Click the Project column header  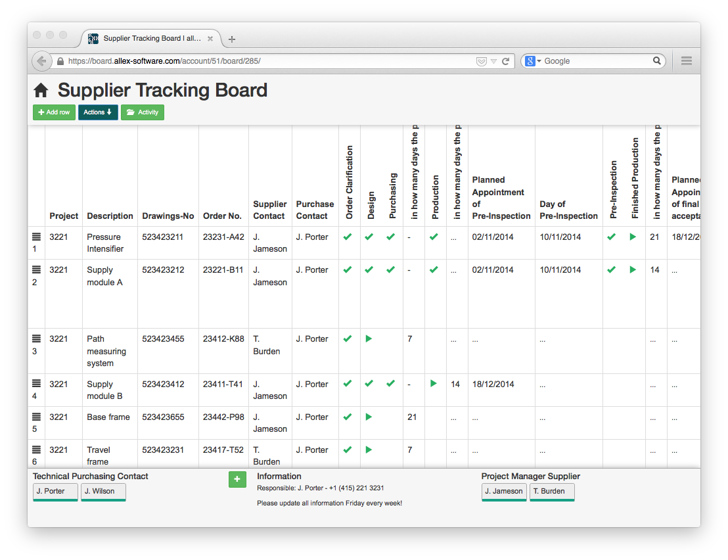coord(64,216)
